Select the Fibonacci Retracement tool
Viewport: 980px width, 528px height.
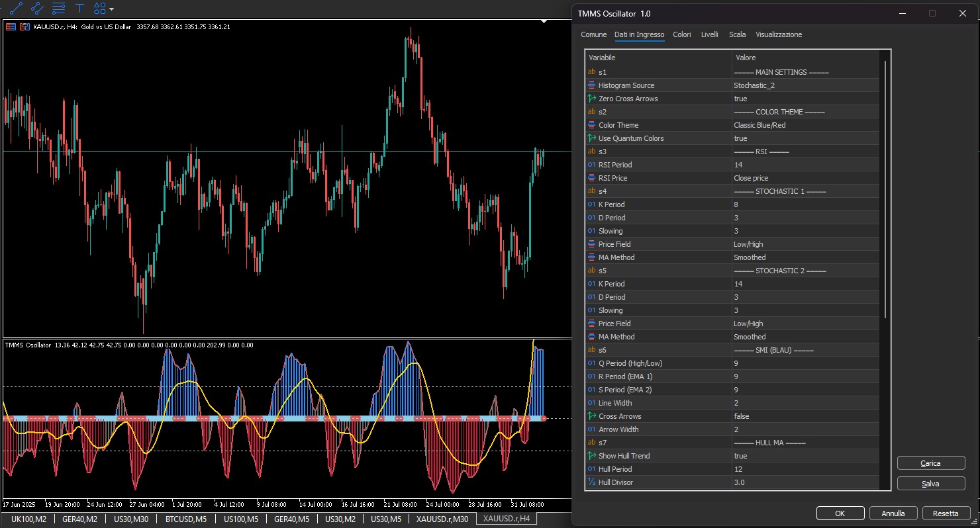pos(58,9)
